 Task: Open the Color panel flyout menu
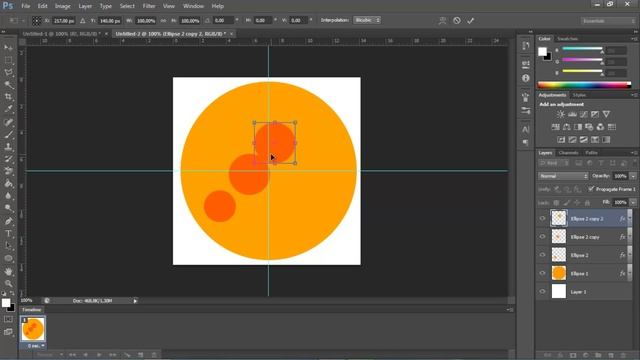634,39
